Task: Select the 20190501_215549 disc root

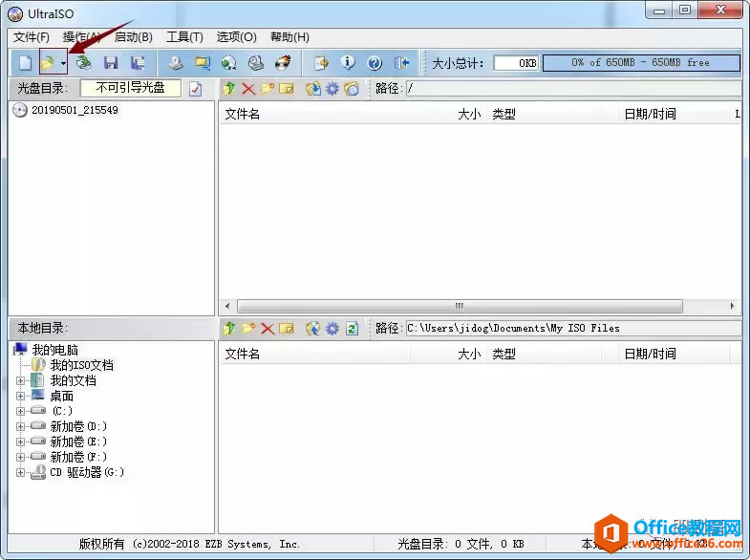Action: click(75, 110)
